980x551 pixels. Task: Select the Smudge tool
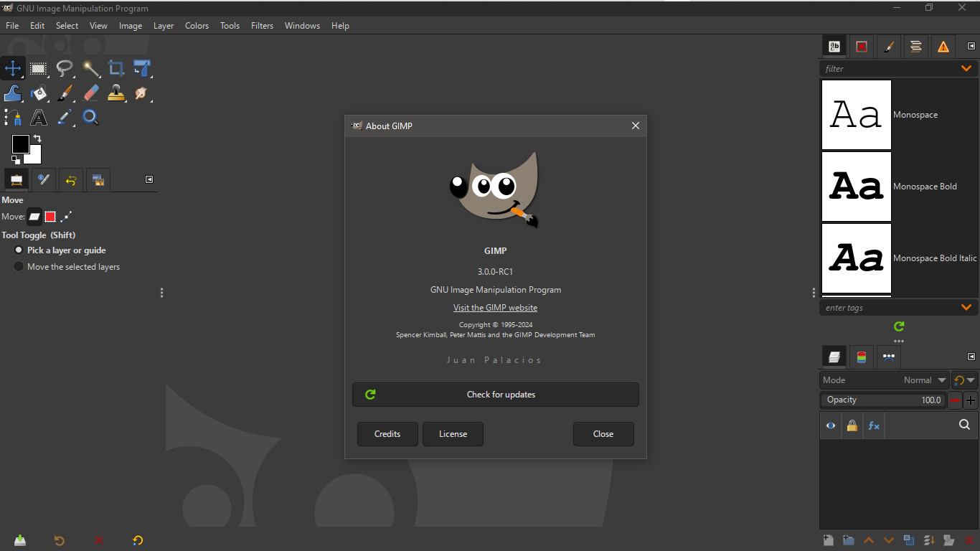[142, 93]
